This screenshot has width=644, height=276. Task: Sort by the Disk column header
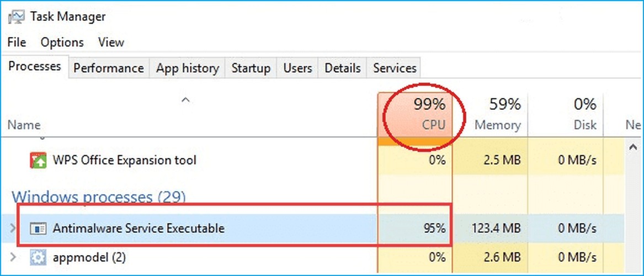566,115
